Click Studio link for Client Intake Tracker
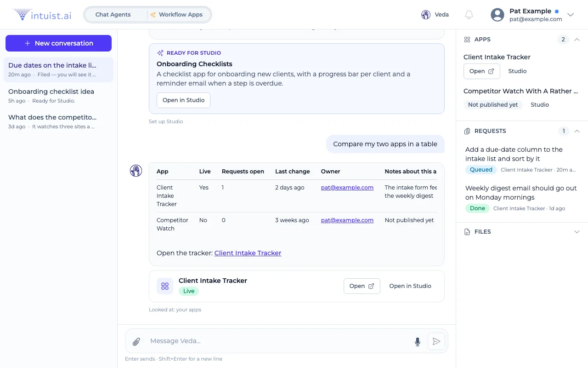Viewport: 588px width, 368px height. [x=517, y=71]
